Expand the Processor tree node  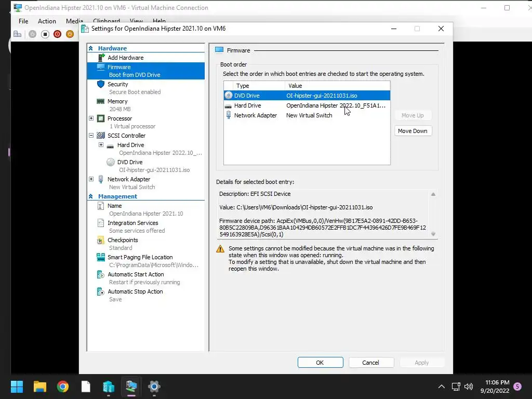91,118
